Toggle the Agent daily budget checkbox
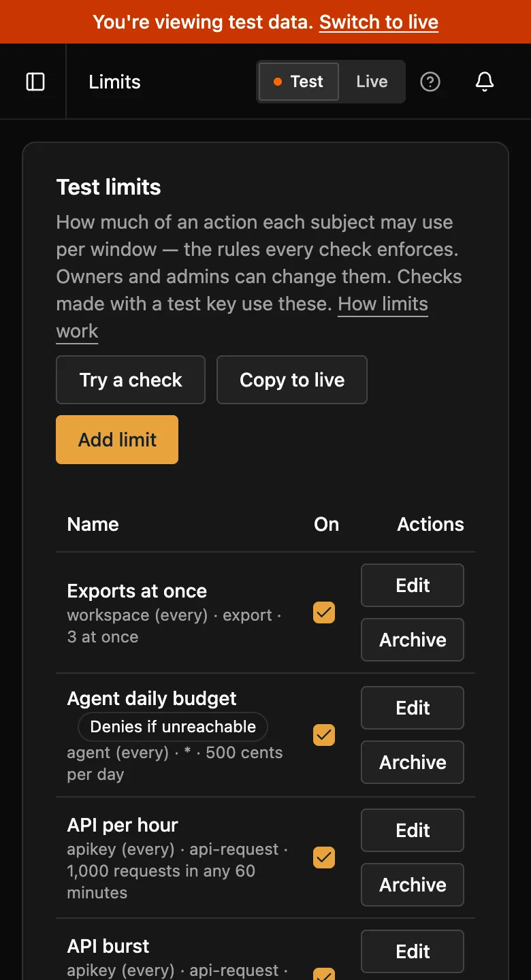The height and width of the screenshot is (980, 531). click(324, 735)
